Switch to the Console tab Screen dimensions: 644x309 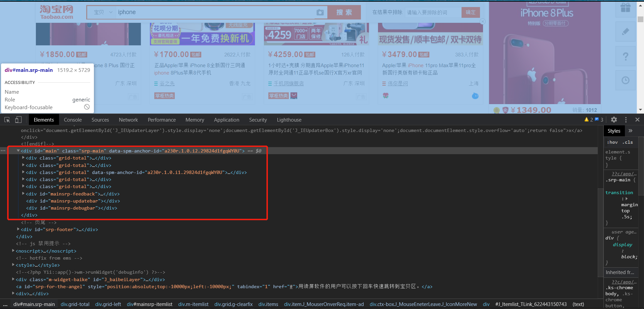point(72,120)
